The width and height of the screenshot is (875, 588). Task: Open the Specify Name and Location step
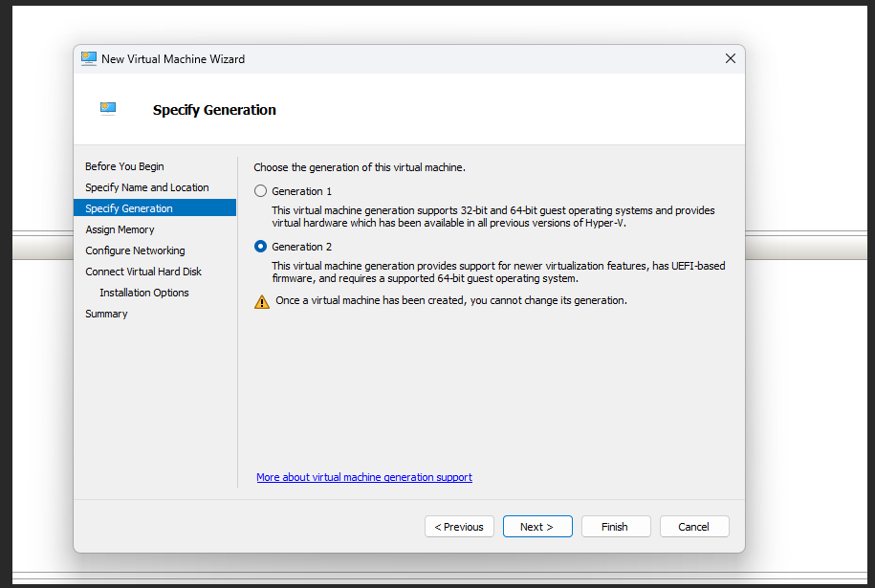(146, 187)
